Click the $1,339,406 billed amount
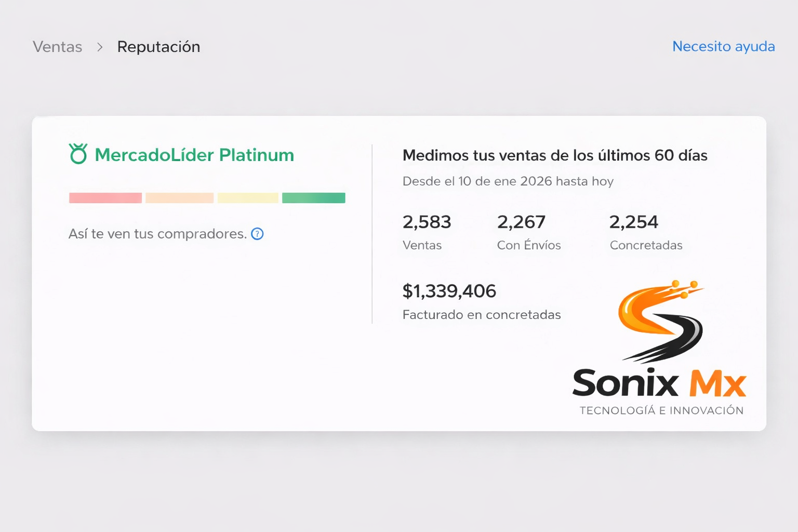Viewport: 798px width, 532px height. click(x=449, y=291)
